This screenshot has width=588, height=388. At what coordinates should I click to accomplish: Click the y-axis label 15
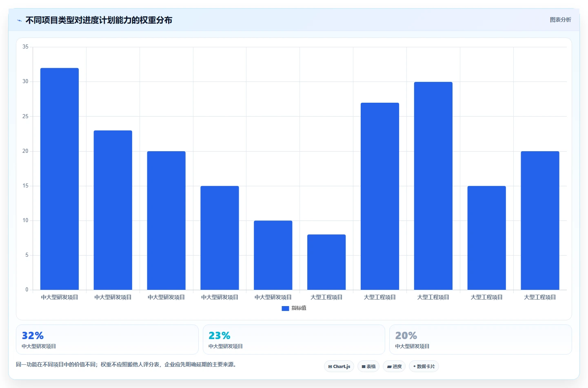[25, 186]
